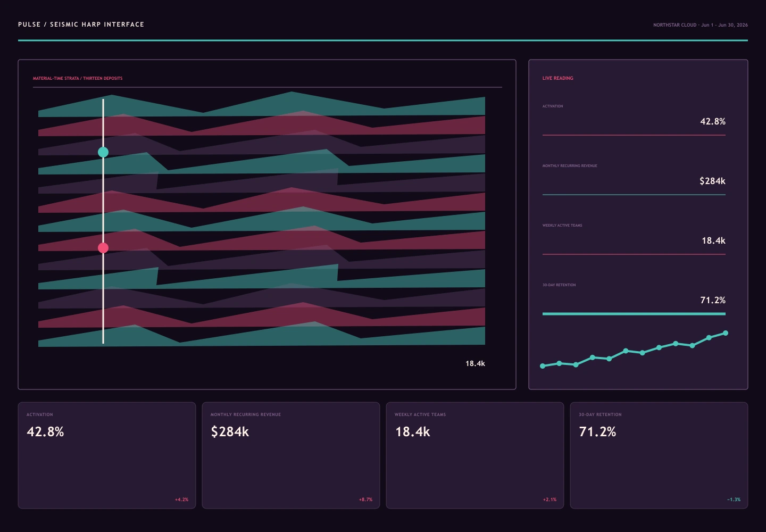Select the 30-day retention teal bar in Live Reading
The image size is (766, 532).
[634, 314]
